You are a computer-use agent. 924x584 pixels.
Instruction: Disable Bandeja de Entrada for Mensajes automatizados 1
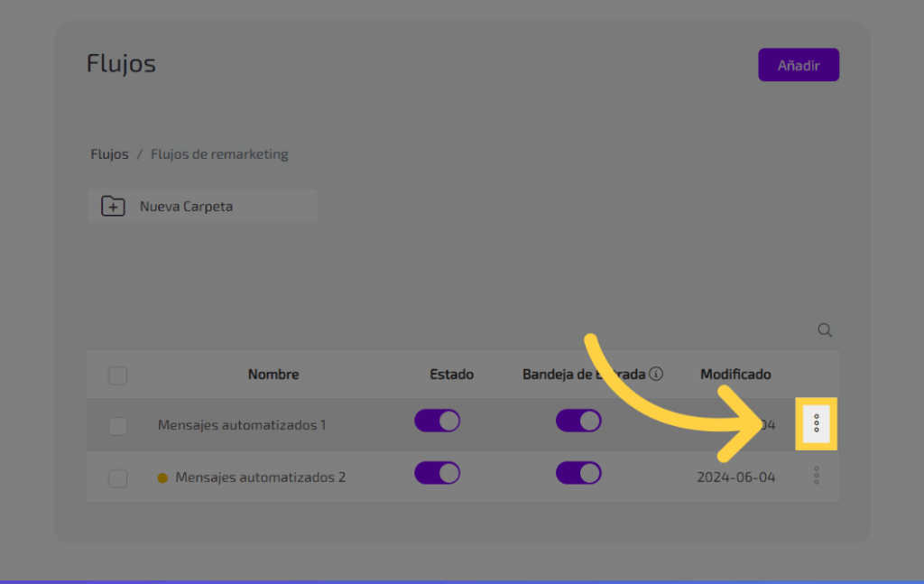click(x=578, y=421)
